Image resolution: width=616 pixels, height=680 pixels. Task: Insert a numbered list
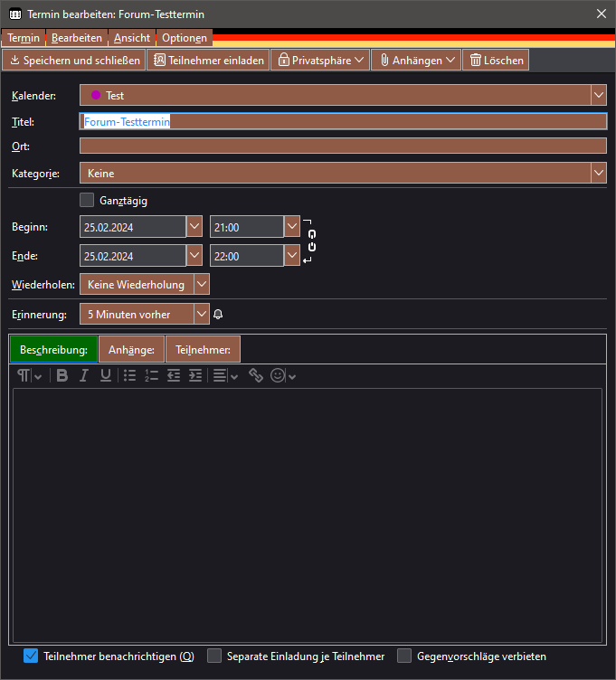click(152, 376)
